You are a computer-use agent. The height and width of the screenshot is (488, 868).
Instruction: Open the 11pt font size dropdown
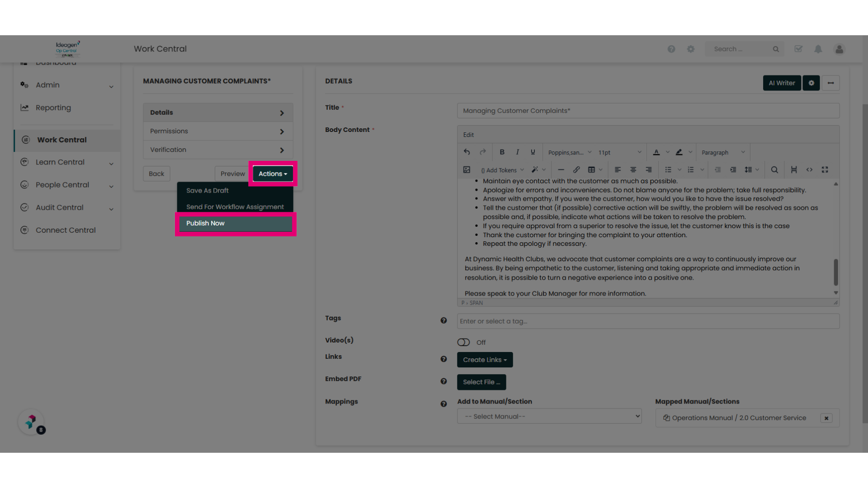click(620, 152)
